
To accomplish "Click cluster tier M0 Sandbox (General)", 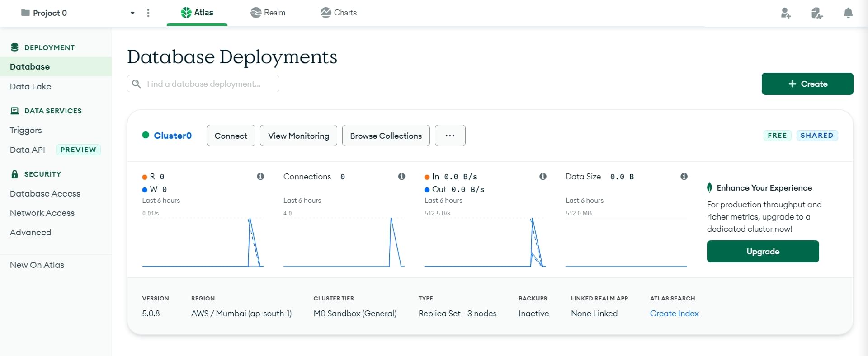I will pyautogui.click(x=355, y=313).
